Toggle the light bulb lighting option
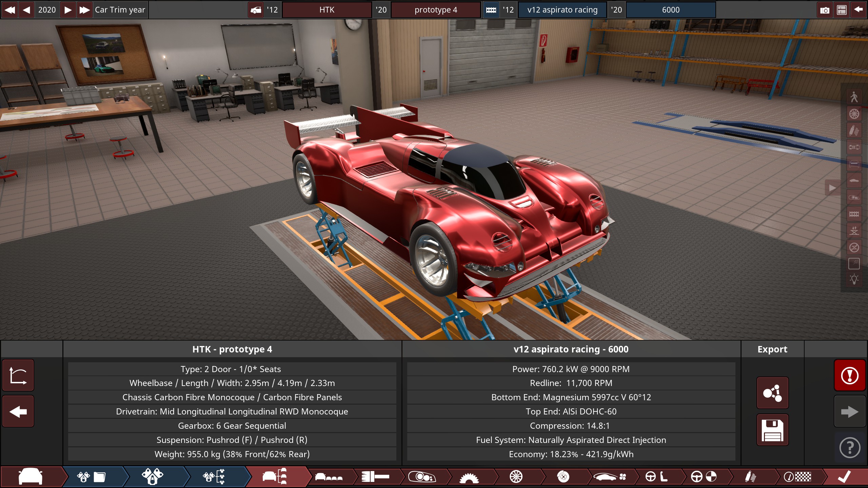The width and height of the screenshot is (868, 488). pyautogui.click(x=854, y=280)
